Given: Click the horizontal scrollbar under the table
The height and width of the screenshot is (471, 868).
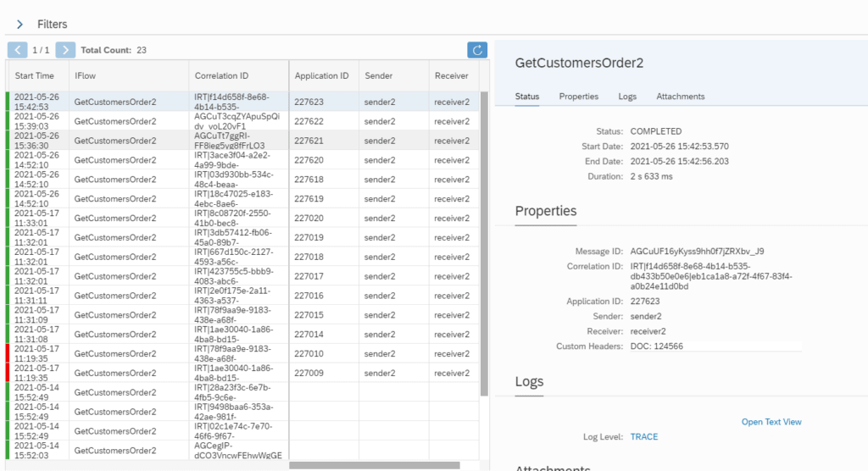Looking at the screenshot, I should tap(374, 465).
